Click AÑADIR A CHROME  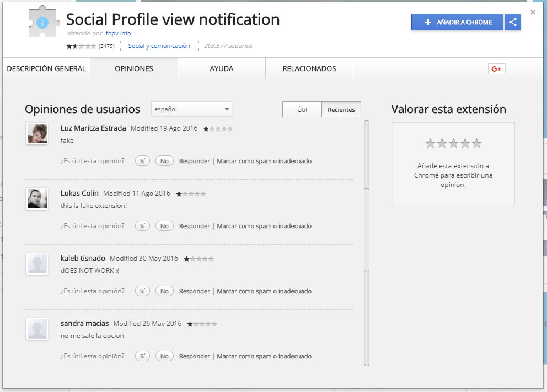458,22
